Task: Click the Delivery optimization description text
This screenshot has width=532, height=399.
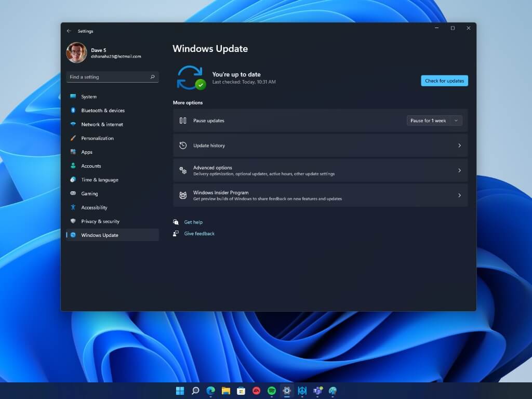Action: (264, 174)
